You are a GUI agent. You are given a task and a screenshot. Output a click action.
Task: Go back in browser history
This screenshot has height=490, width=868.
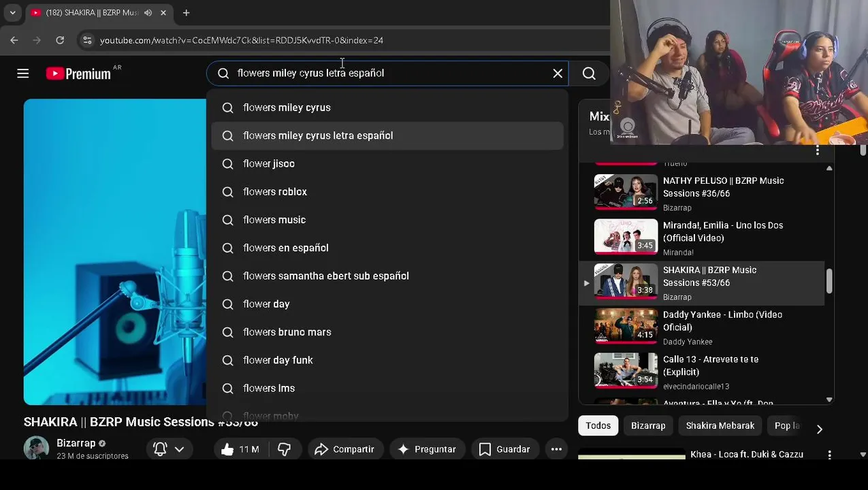point(14,40)
